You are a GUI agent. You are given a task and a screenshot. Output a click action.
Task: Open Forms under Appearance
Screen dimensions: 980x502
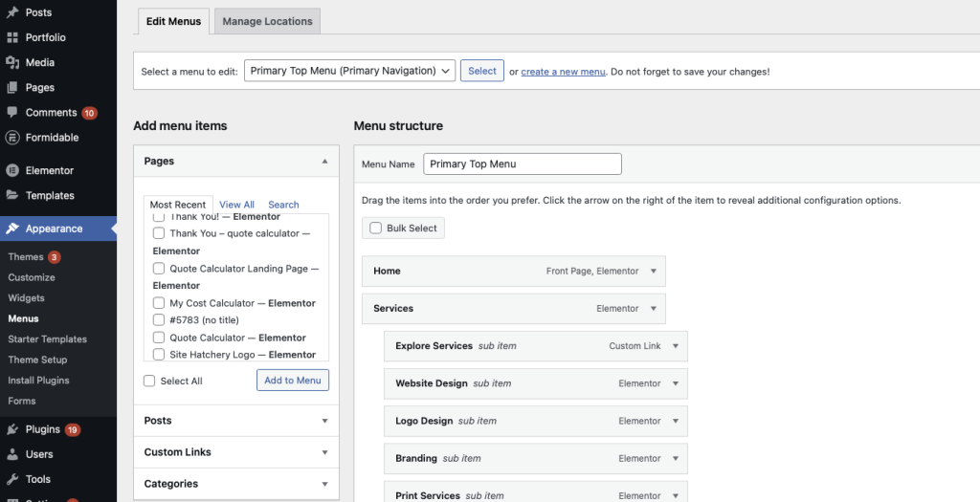[x=22, y=401]
